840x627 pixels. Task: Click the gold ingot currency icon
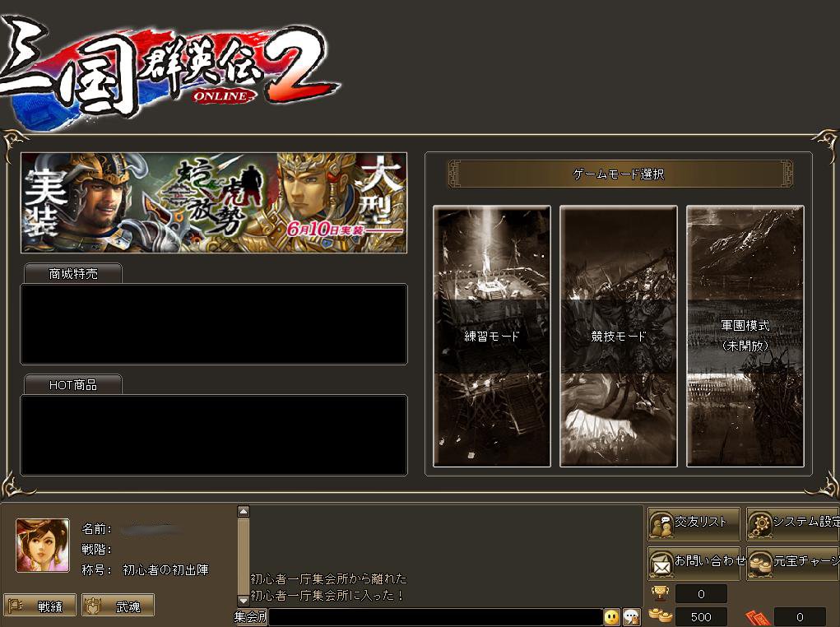coord(660,615)
